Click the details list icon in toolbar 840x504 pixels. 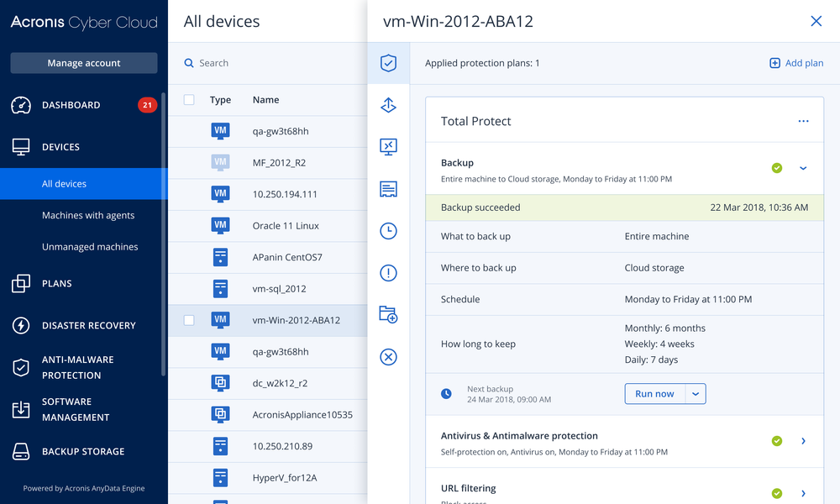(388, 189)
